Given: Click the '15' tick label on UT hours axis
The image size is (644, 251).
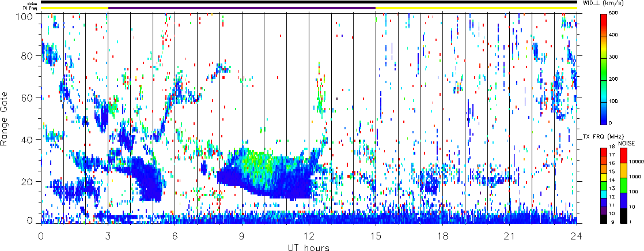Looking at the screenshot, I should (x=376, y=236).
